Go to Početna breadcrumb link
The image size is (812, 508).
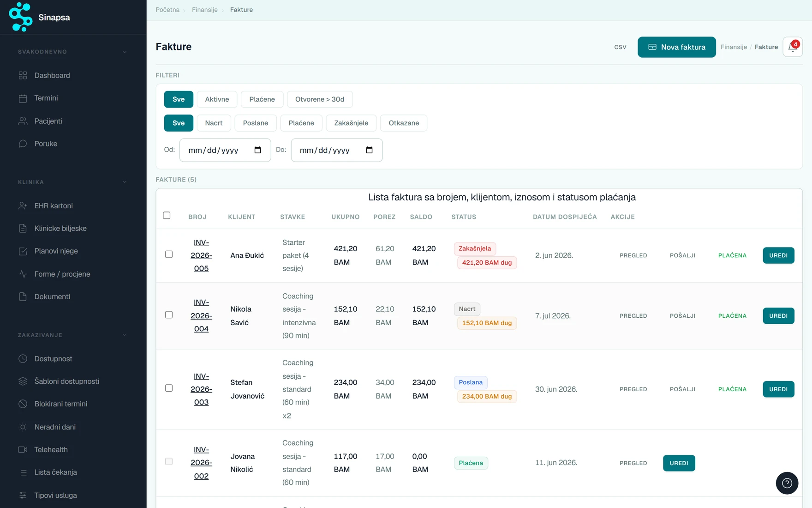(x=167, y=10)
